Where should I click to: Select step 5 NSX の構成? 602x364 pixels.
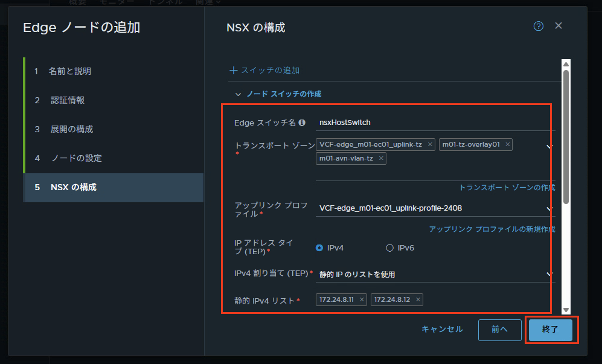tap(114, 187)
